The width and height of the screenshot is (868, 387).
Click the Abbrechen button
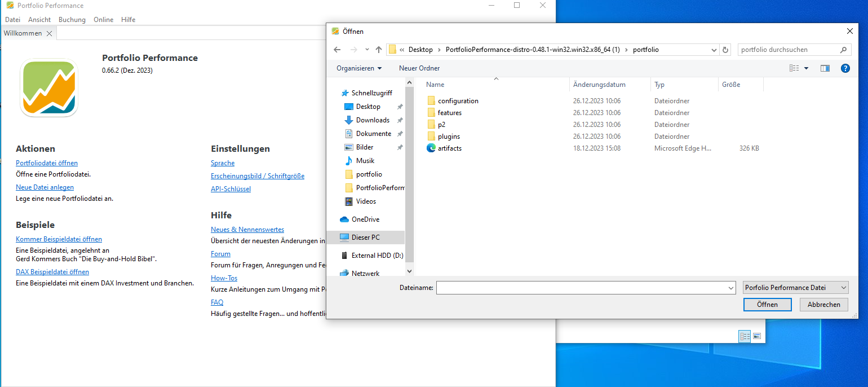tap(823, 305)
